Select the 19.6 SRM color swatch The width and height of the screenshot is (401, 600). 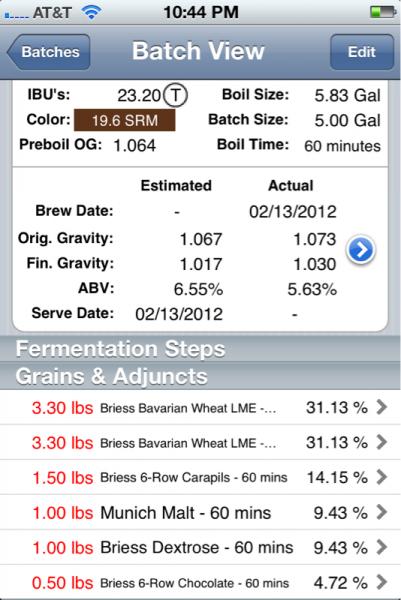(x=125, y=120)
